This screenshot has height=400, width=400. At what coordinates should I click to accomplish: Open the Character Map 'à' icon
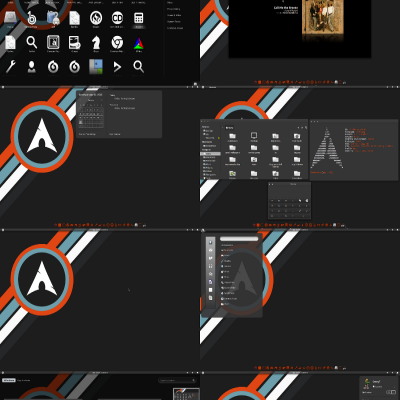pyautogui.click(x=53, y=42)
